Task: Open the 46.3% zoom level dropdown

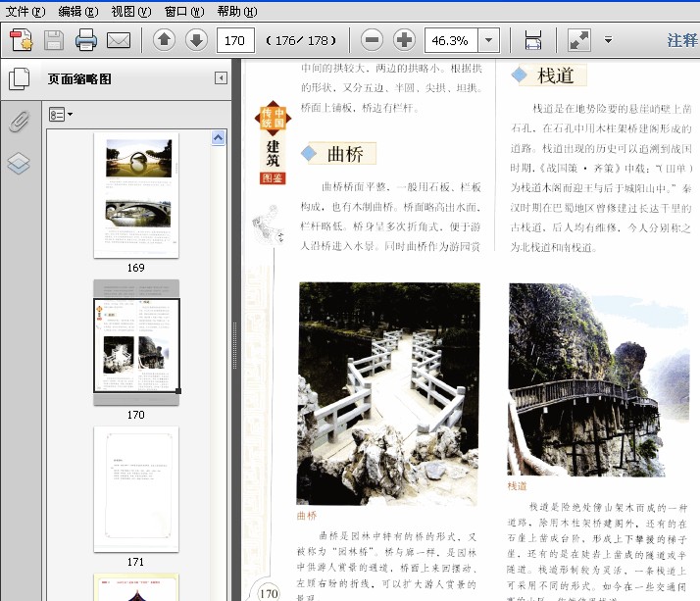Action: tap(488, 40)
